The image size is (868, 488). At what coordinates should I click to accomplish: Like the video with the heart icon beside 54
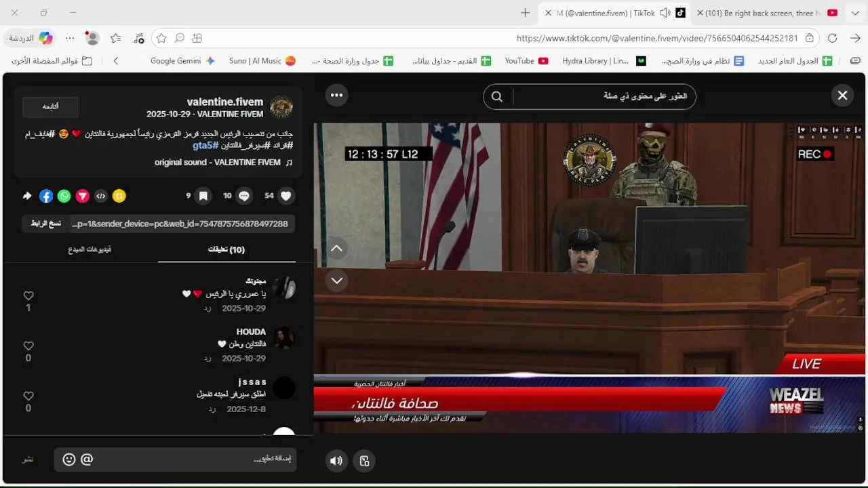(x=286, y=196)
